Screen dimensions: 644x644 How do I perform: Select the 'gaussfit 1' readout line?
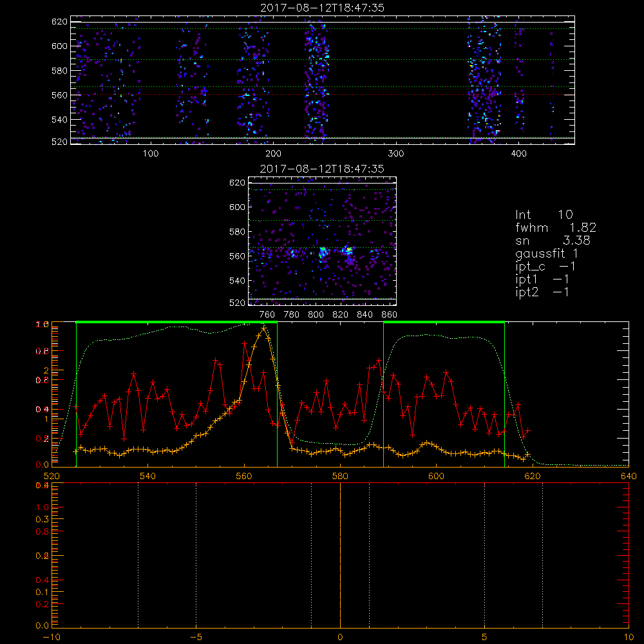[x=547, y=254]
